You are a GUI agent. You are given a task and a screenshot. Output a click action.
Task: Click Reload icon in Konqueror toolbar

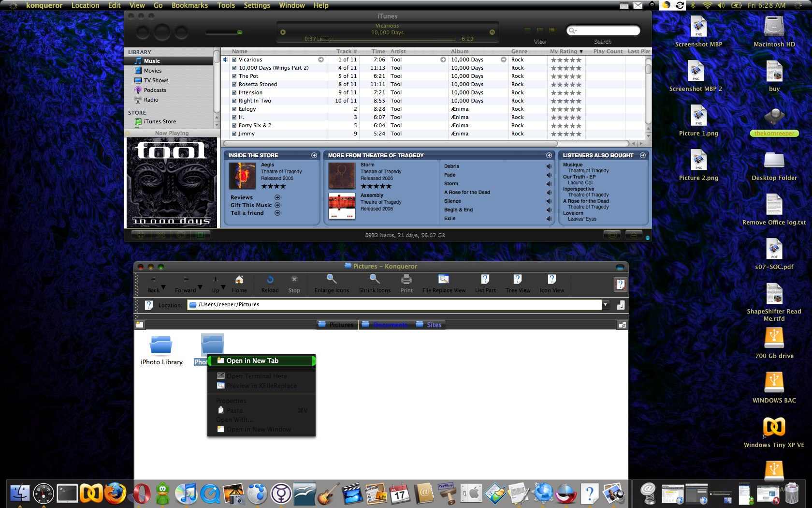coord(270,280)
